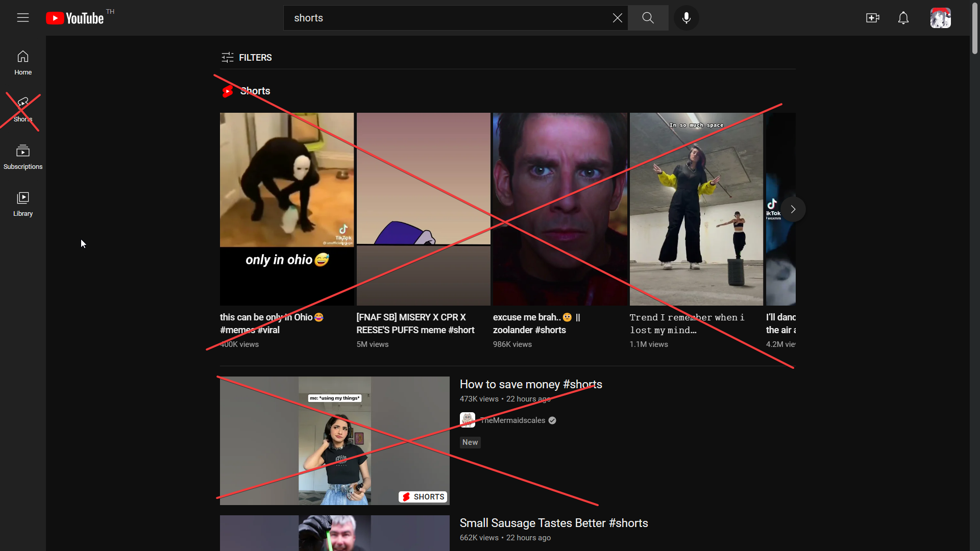
Task: Open 'How to save money #shorts' title
Action: [x=530, y=384]
